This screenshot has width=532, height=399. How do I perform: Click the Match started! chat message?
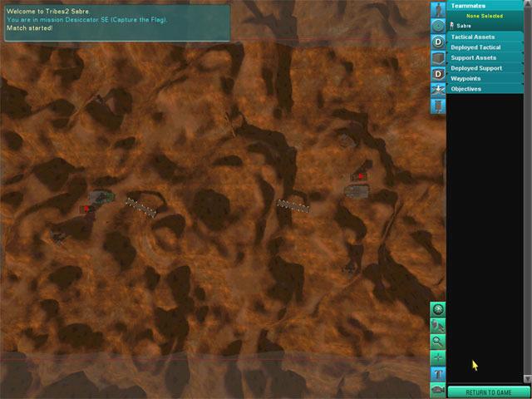[x=30, y=27]
